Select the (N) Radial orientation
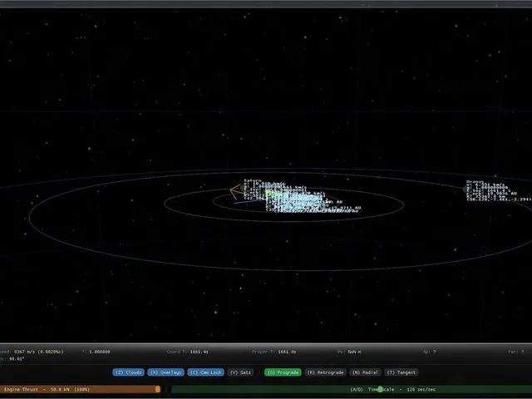The width and height of the screenshot is (532, 399). click(365, 372)
